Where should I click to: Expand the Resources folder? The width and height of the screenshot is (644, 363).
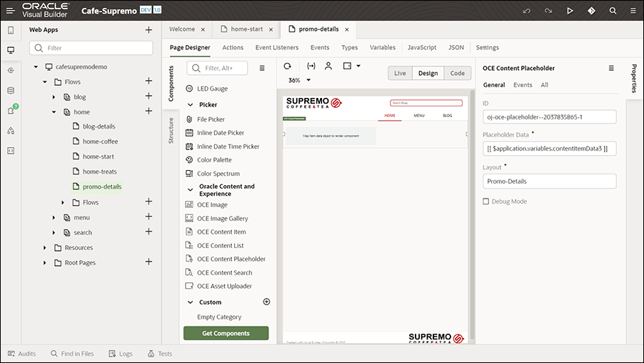click(45, 247)
